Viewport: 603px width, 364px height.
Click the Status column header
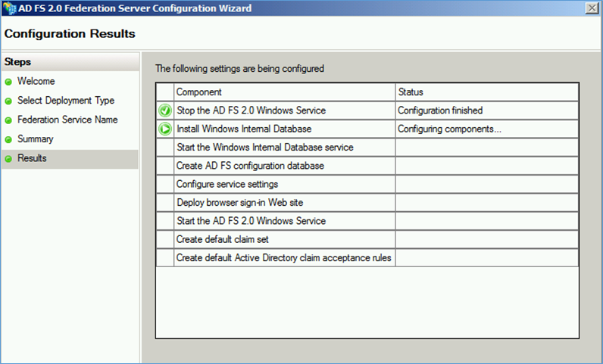click(487, 92)
